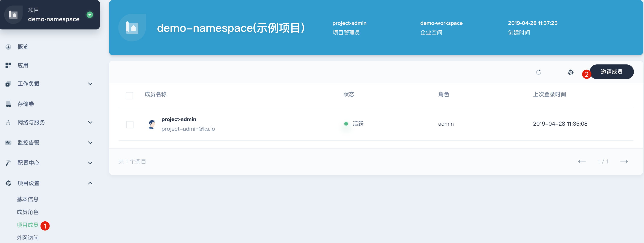
Task: Collapse the 项目设置 menu chevron
Action: 90,183
